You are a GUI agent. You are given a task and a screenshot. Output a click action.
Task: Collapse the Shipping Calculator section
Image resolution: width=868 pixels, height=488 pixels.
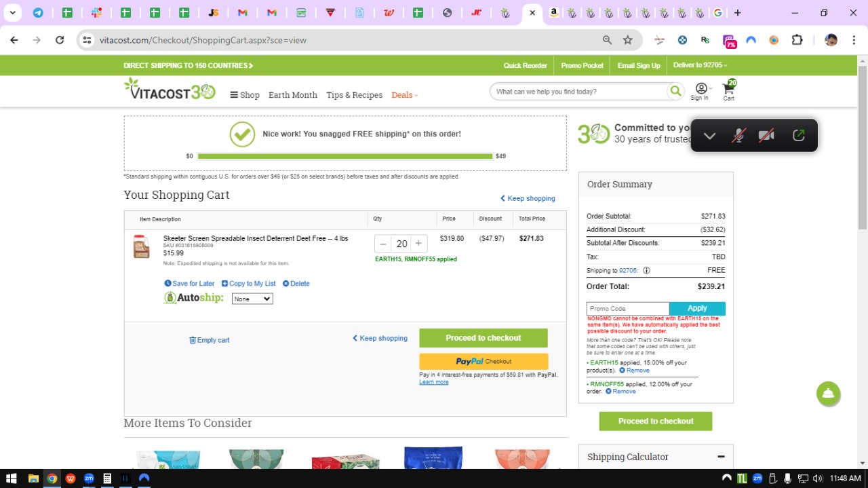click(x=721, y=457)
